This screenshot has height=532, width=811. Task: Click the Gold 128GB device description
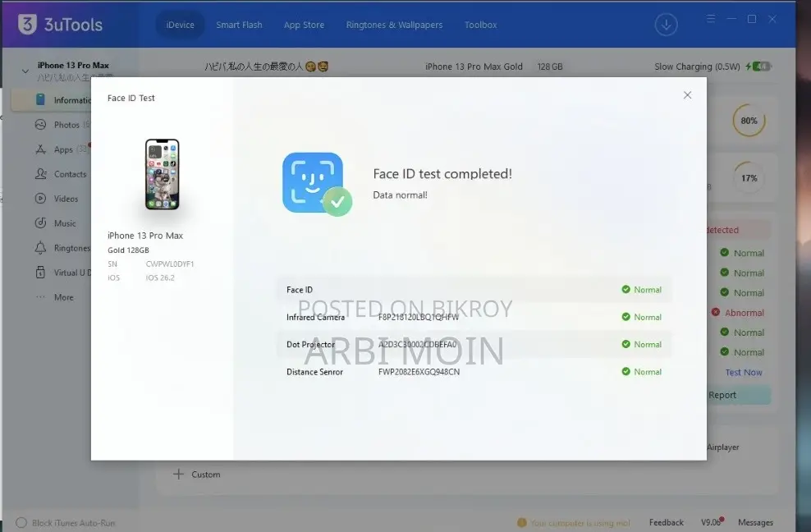[x=128, y=250]
